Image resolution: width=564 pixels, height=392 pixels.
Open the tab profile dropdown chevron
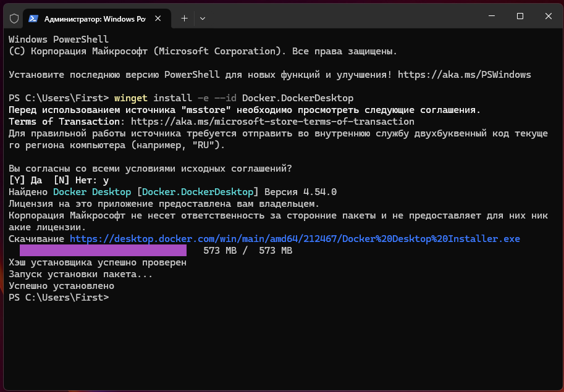pyautogui.click(x=201, y=19)
